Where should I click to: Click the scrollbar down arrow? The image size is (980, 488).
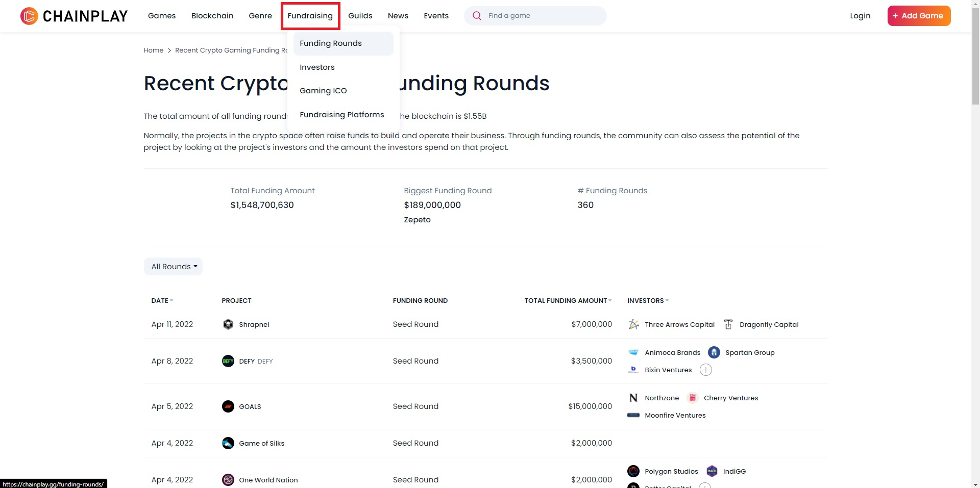coord(975,484)
